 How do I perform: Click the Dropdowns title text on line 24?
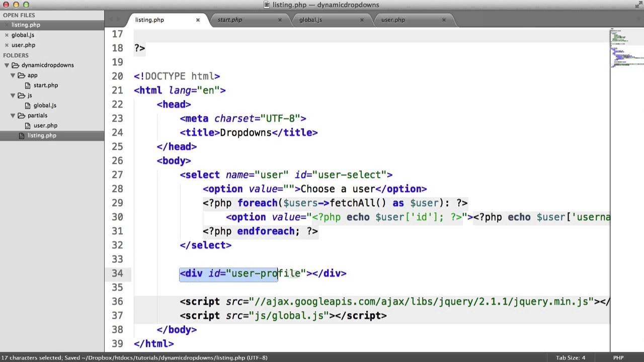tap(246, 132)
